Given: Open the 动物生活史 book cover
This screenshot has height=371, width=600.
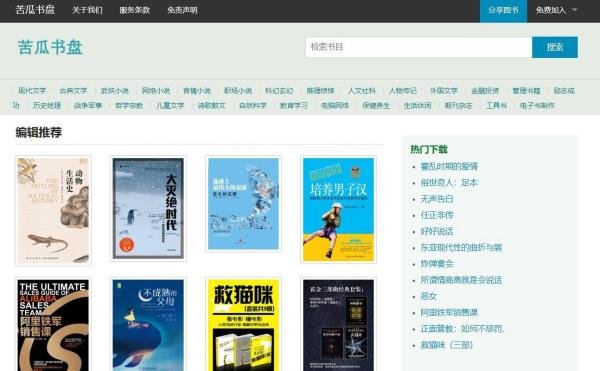Looking at the screenshot, I should tap(53, 210).
